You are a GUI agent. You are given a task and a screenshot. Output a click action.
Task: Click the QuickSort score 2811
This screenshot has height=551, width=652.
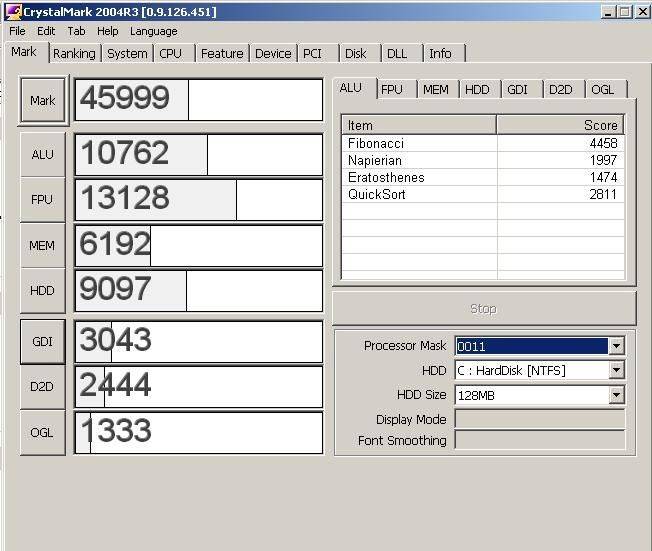[x=603, y=195]
